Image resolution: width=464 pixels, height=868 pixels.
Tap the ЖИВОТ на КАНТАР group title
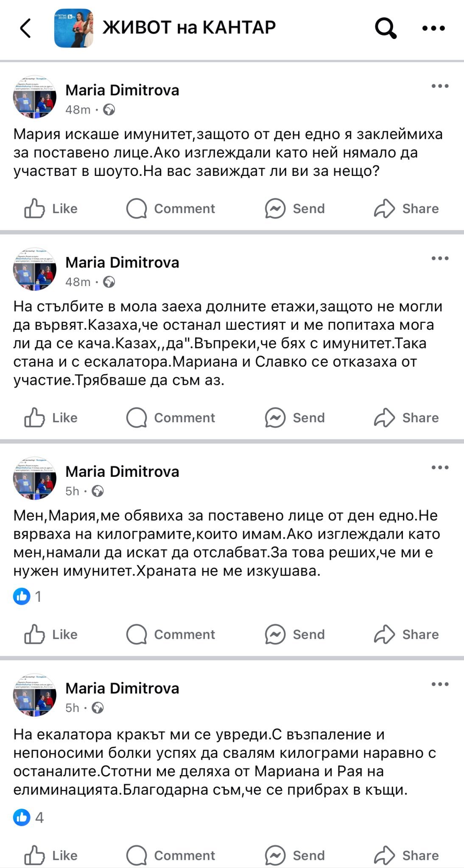pyautogui.click(x=189, y=28)
